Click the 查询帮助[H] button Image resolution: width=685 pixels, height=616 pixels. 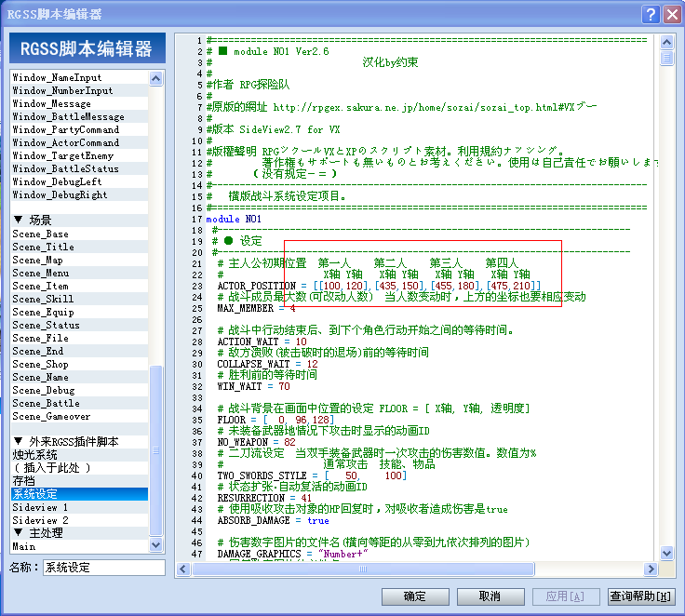tap(641, 596)
